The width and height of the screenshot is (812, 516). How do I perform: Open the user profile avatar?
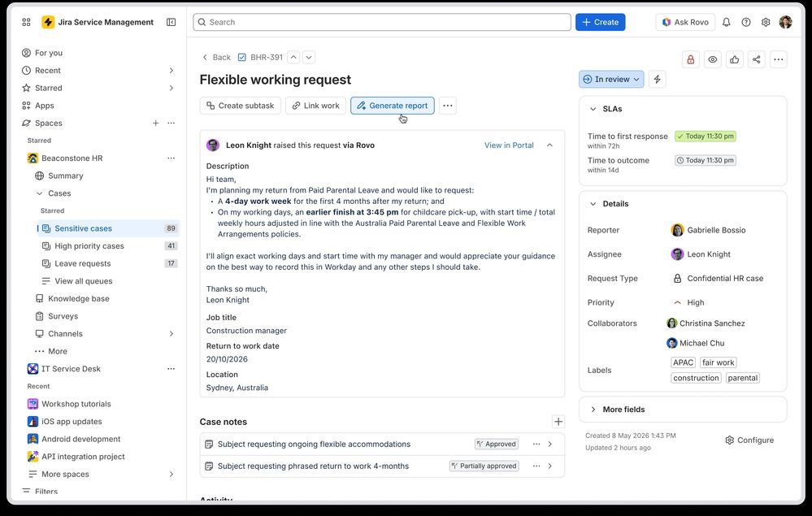786,22
